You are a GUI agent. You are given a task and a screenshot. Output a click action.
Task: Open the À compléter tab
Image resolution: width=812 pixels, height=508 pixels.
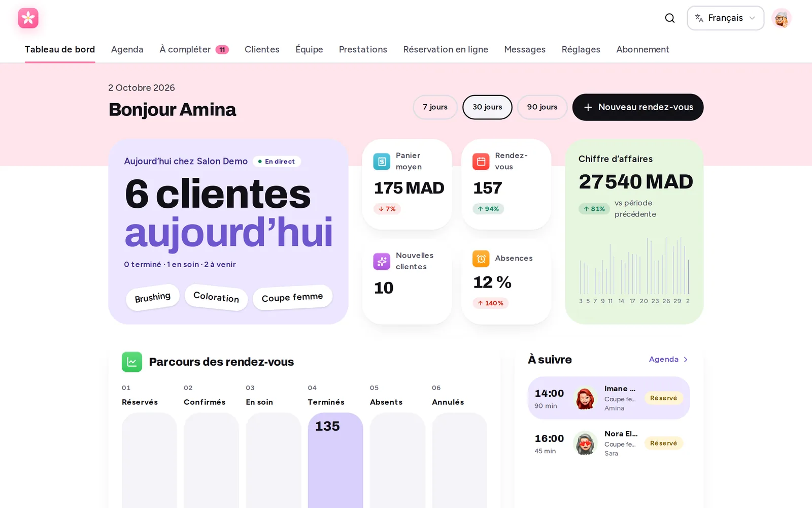[194, 49]
